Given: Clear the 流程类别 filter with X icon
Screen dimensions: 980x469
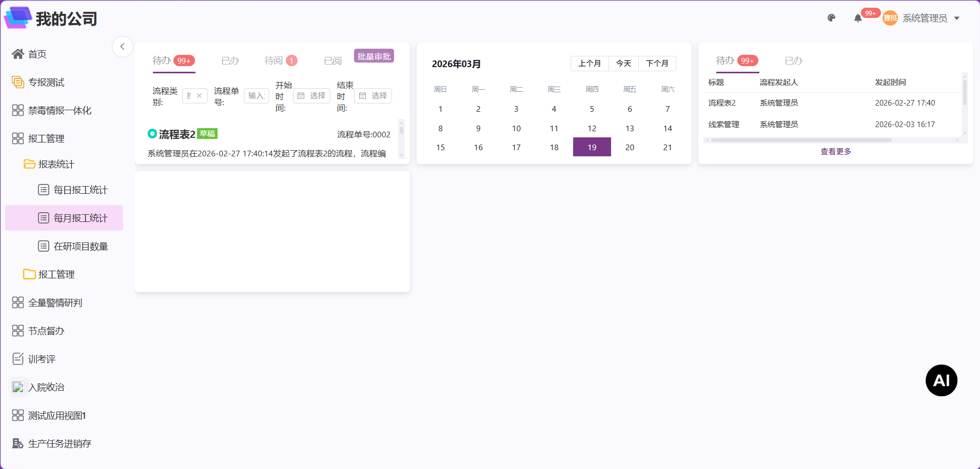Looking at the screenshot, I should coord(199,96).
